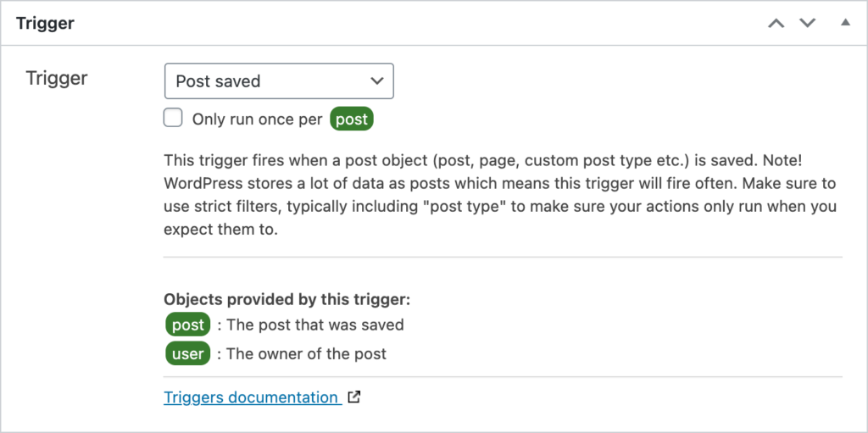Click the "Objects provided by this trigger" heading

click(x=287, y=300)
